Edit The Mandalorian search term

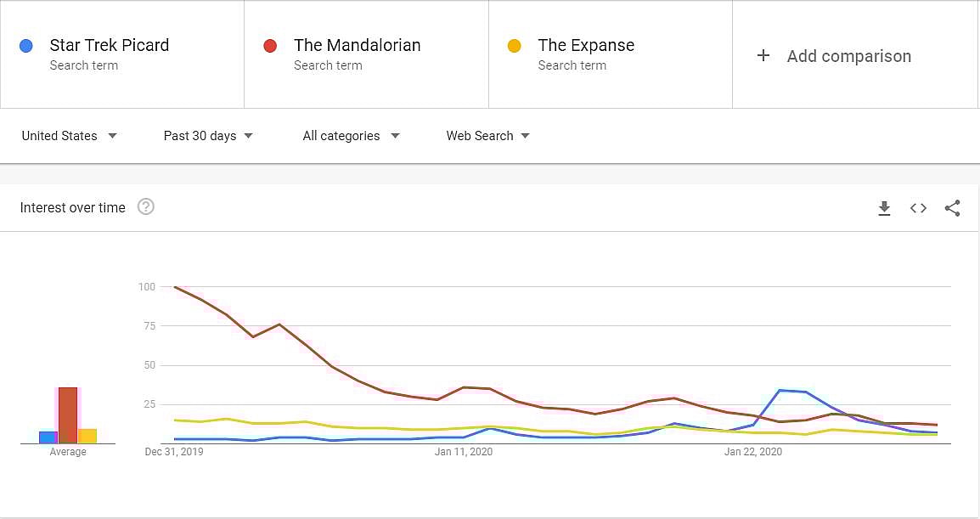tap(357, 46)
